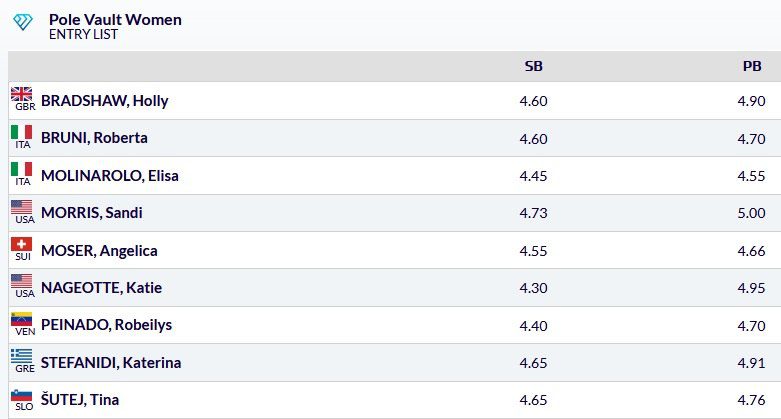Click the USA flag beside Nageotte
Screen dimensions: 781x419
pos(21,281)
